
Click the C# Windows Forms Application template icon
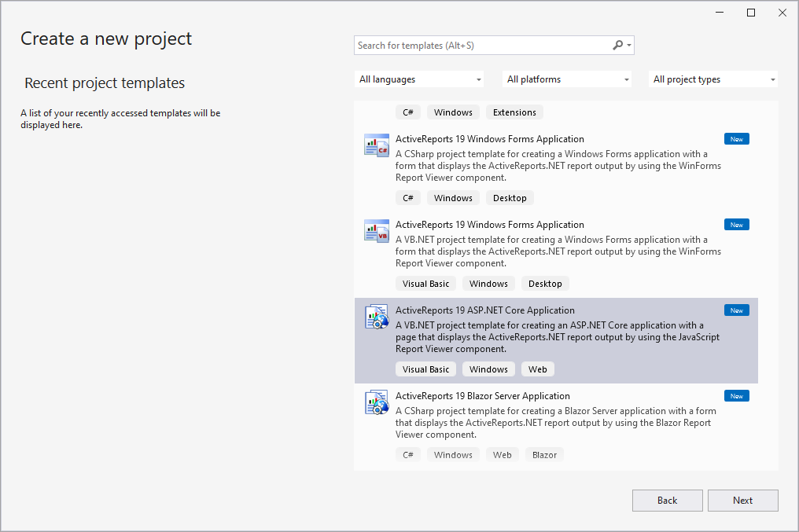pyautogui.click(x=377, y=145)
